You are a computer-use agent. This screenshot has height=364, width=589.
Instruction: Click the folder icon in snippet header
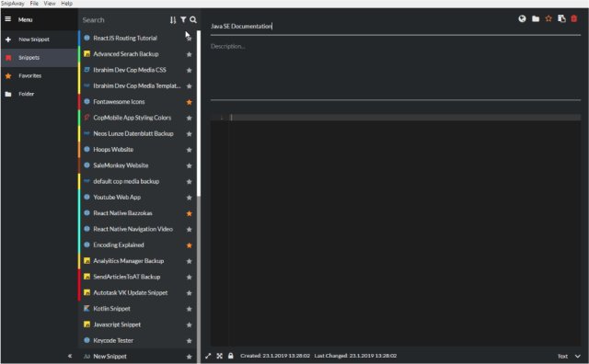(x=536, y=18)
